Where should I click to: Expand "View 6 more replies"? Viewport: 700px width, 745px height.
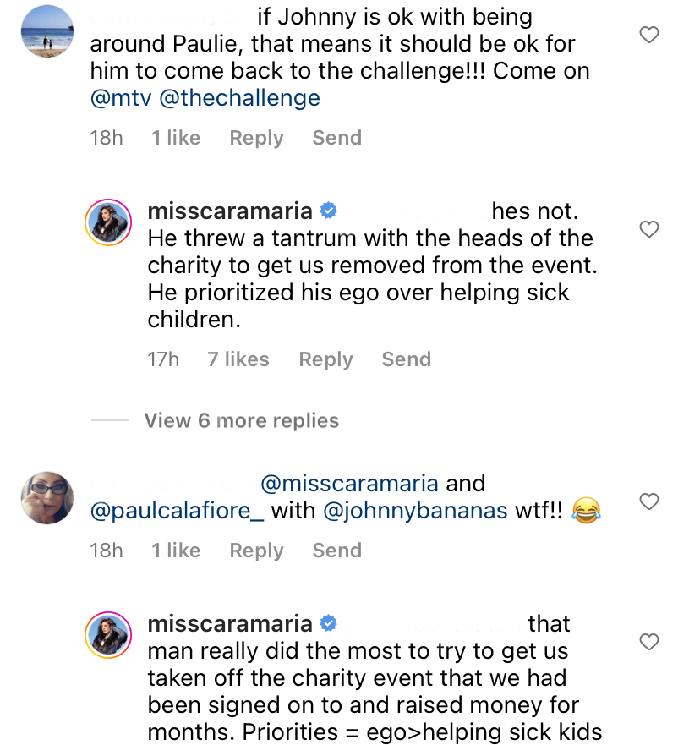click(x=241, y=420)
